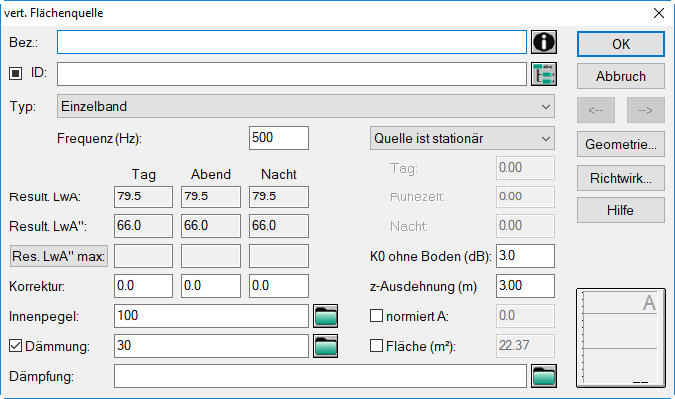Viewport: 675px width, 399px height.
Task: Edit the Korrektur Nacht value field
Action: pyautogui.click(x=279, y=286)
